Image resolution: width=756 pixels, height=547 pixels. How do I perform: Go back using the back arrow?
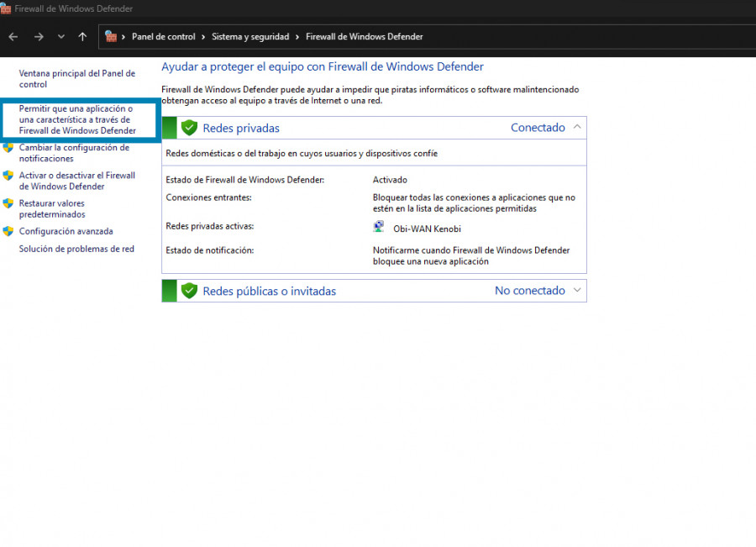point(13,37)
